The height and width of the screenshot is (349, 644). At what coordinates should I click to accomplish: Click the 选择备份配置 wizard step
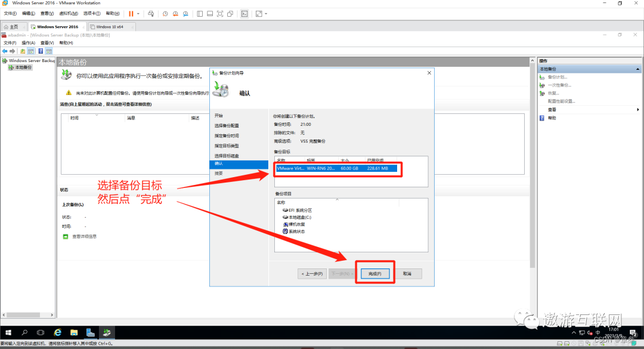pos(227,126)
